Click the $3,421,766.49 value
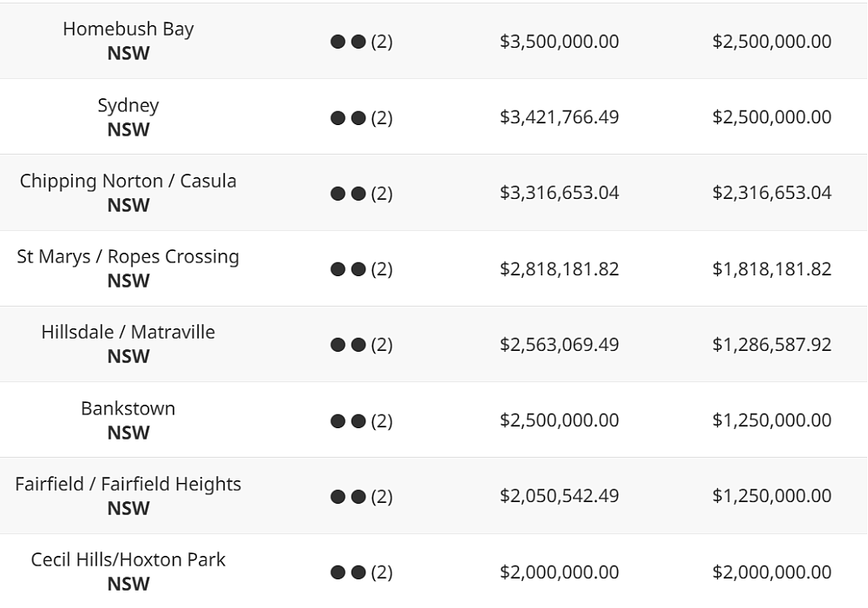Image resolution: width=868 pixels, height=608 pixels. 559,117
